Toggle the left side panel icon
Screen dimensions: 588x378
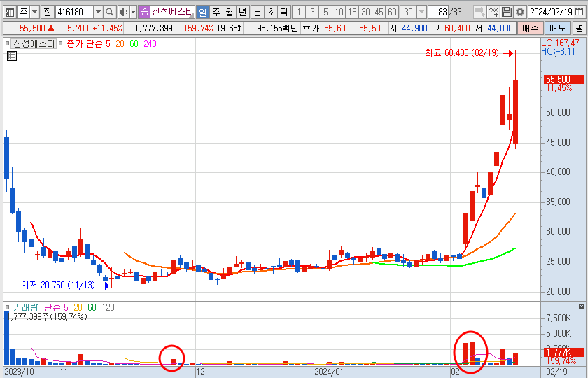tap(10, 13)
